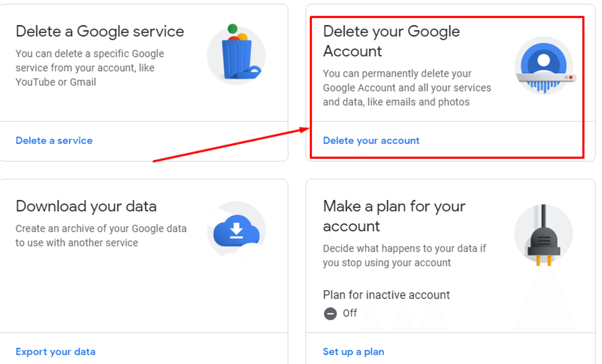The height and width of the screenshot is (364, 602).
Task: Click the download arrow inside the cloud icon
Action: pyautogui.click(x=238, y=230)
